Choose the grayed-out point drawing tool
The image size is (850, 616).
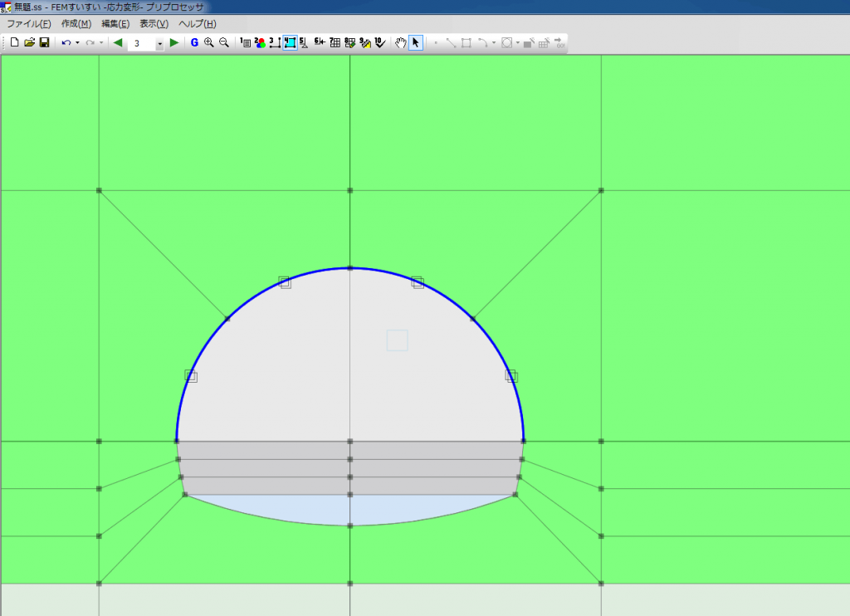[436, 42]
